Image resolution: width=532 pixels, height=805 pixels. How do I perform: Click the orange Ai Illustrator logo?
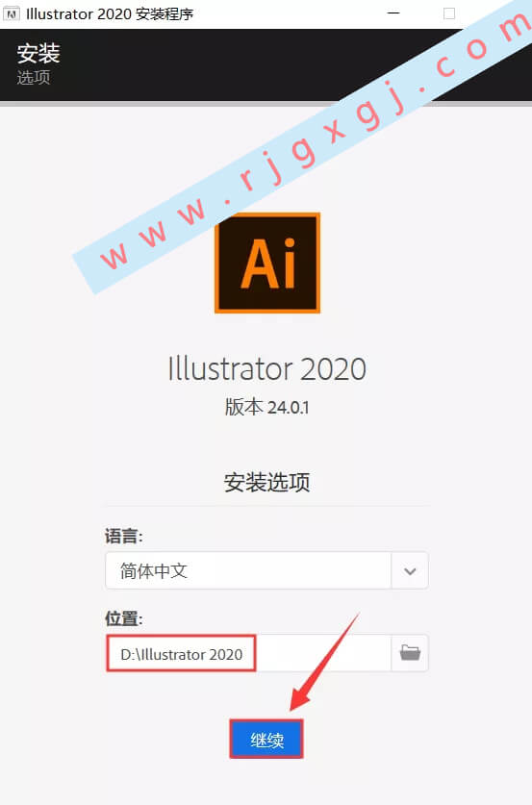267,263
